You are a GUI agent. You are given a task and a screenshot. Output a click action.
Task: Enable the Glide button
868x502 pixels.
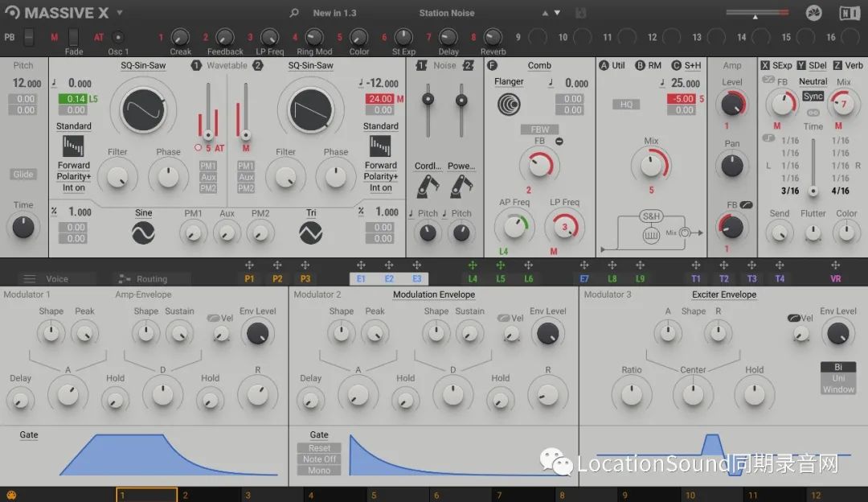tap(23, 175)
